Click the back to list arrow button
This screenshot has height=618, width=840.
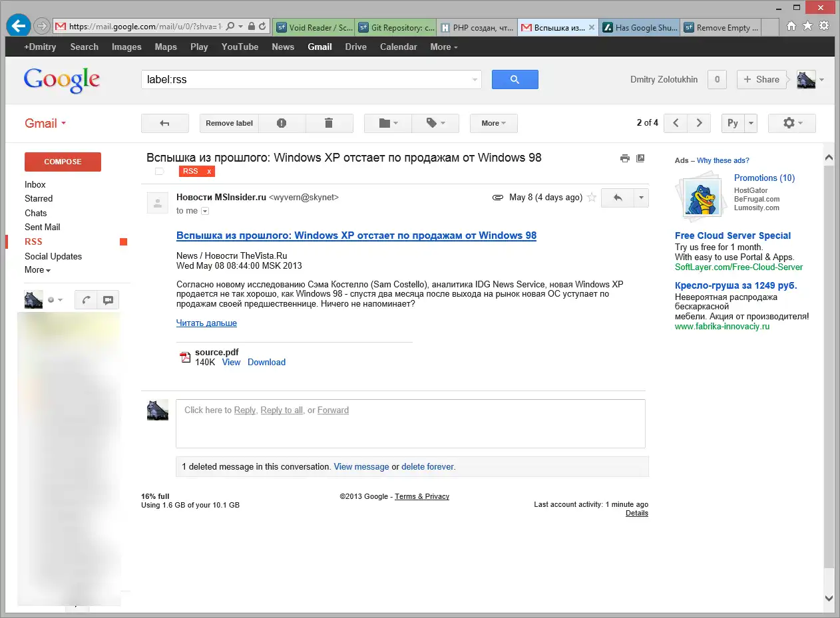pos(165,123)
